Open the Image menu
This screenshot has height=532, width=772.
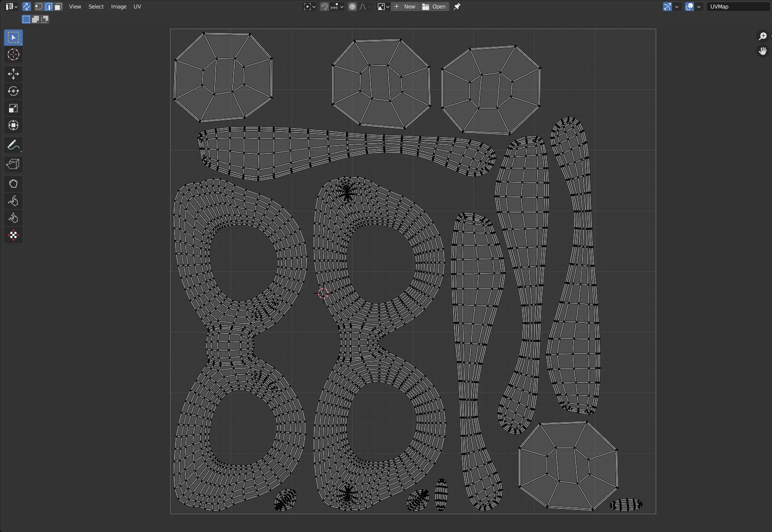tap(119, 6)
